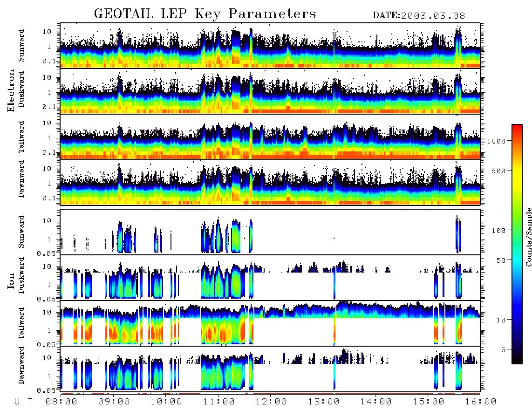Select the Ion Sunward axis label
Screen dimensions: 532x410
21,232
